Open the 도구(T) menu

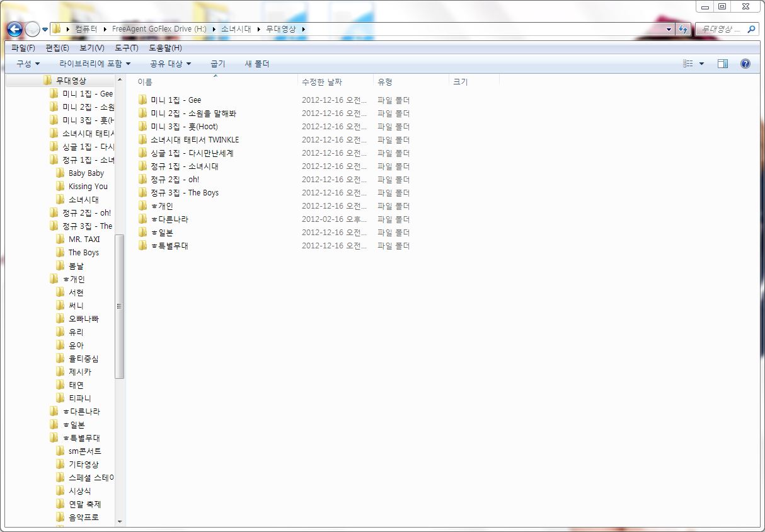(127, 48)
